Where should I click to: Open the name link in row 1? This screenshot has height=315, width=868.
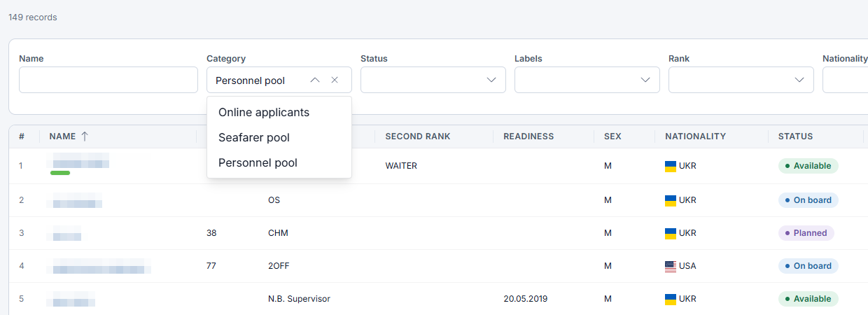pyautogui.click(x=80, y=162)
